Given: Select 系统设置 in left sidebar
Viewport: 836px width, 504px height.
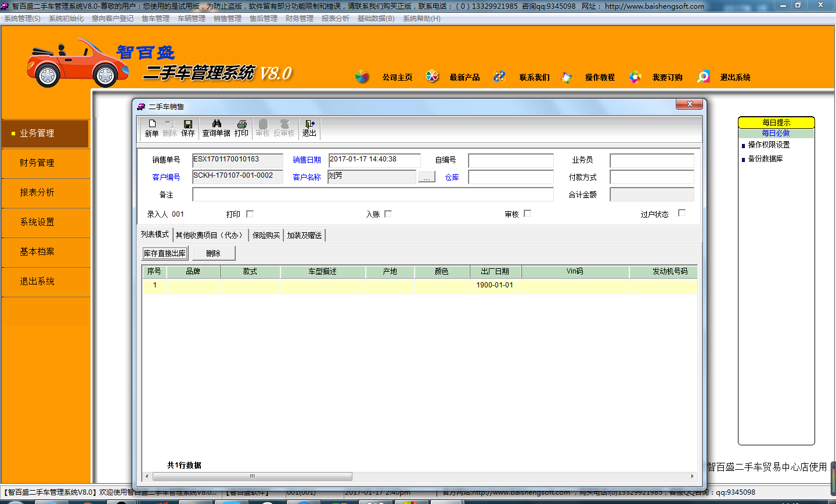Looking at the screenshot, I should coord(45,222).
